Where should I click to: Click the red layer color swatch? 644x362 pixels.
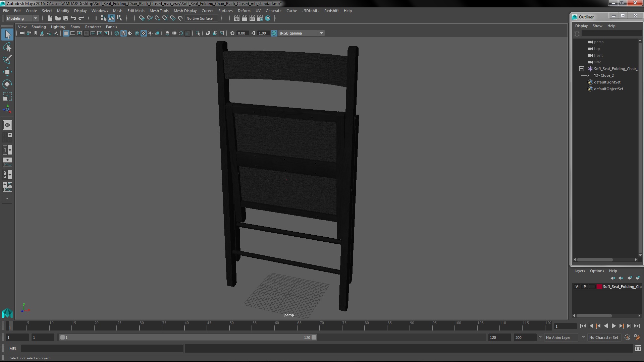pos(599,287)
